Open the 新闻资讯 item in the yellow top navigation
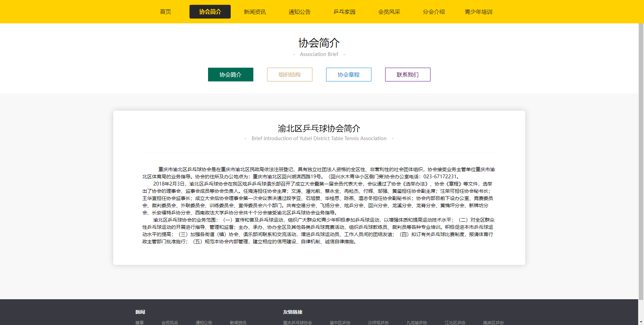 click(x=255, y=12)
